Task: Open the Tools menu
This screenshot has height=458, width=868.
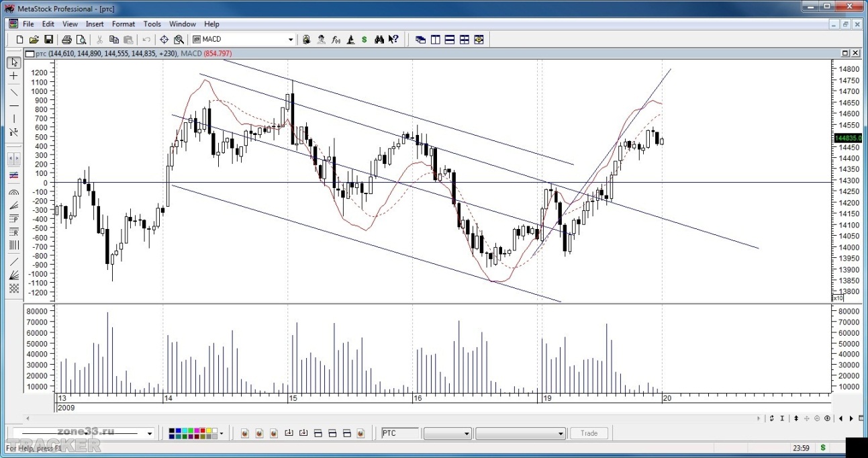Action: click(x=152, y=24)
